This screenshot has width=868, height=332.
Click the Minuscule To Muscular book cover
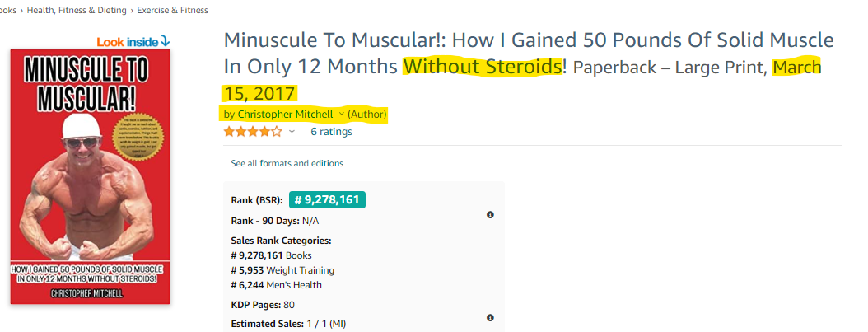[x=91, y=176]
